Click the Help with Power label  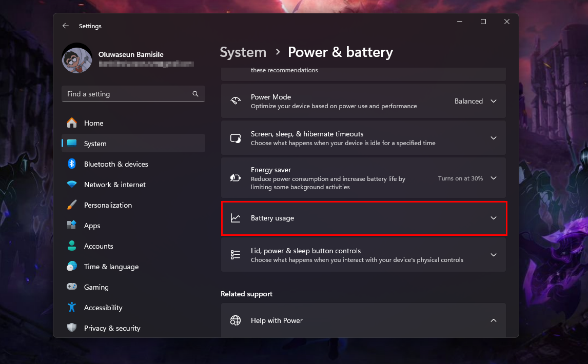[277, 320]
